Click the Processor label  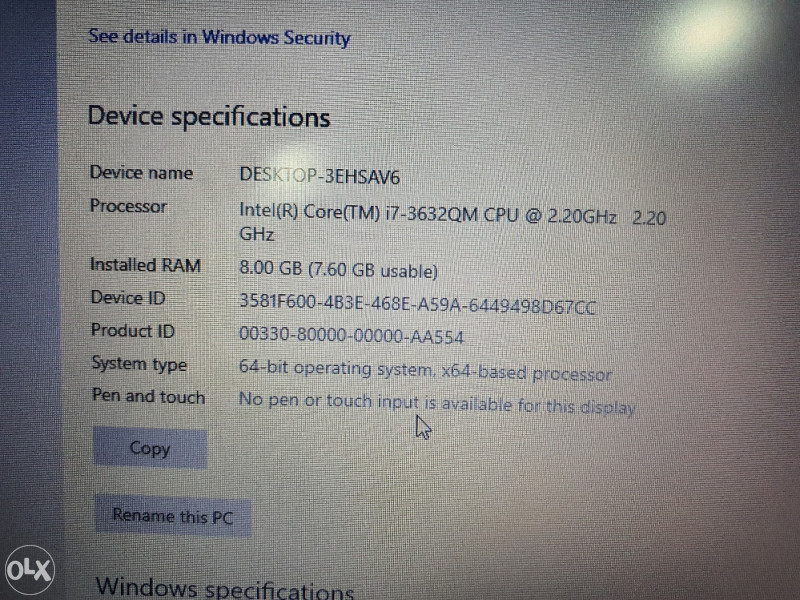(129, 206)
